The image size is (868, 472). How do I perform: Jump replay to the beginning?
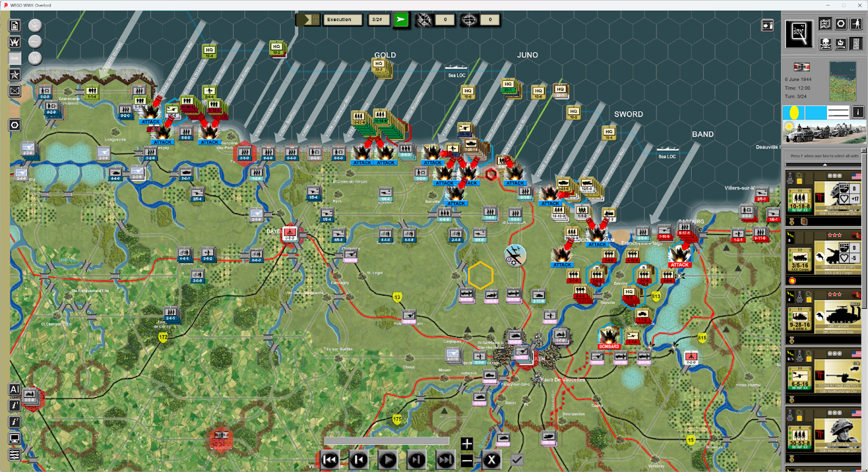click(330, 460)
